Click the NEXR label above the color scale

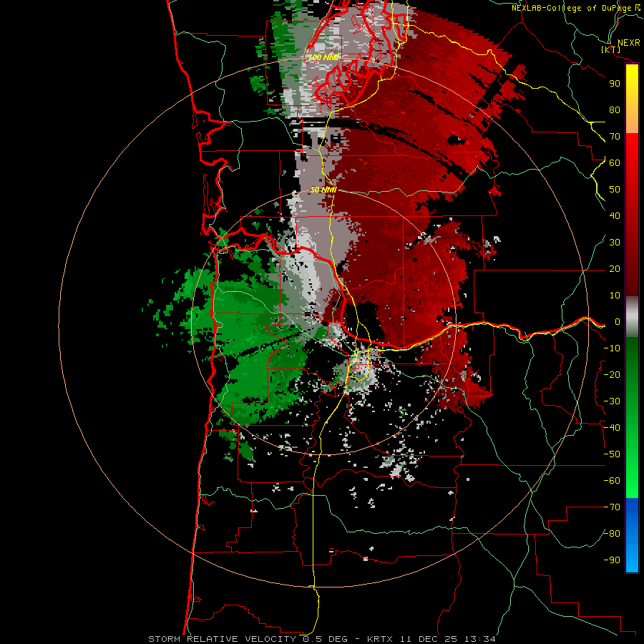click(628, 43)
